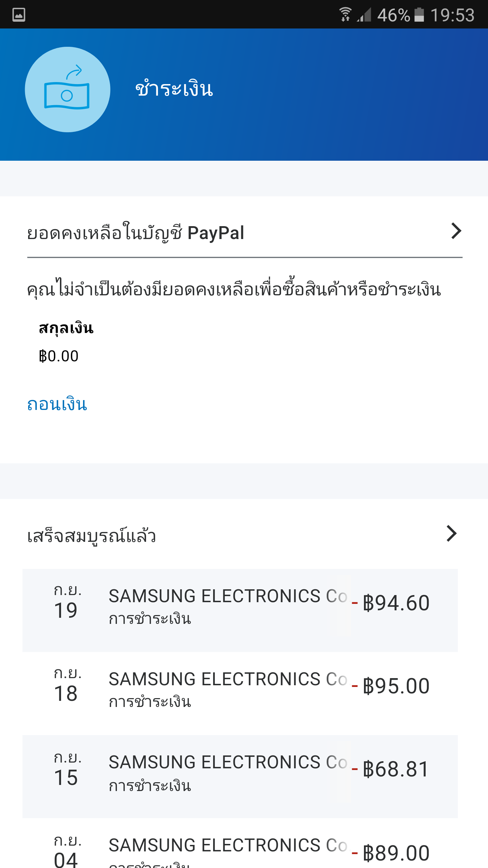
Task: Tap the battery indicator icon
Action: click(x=419, y=15)
